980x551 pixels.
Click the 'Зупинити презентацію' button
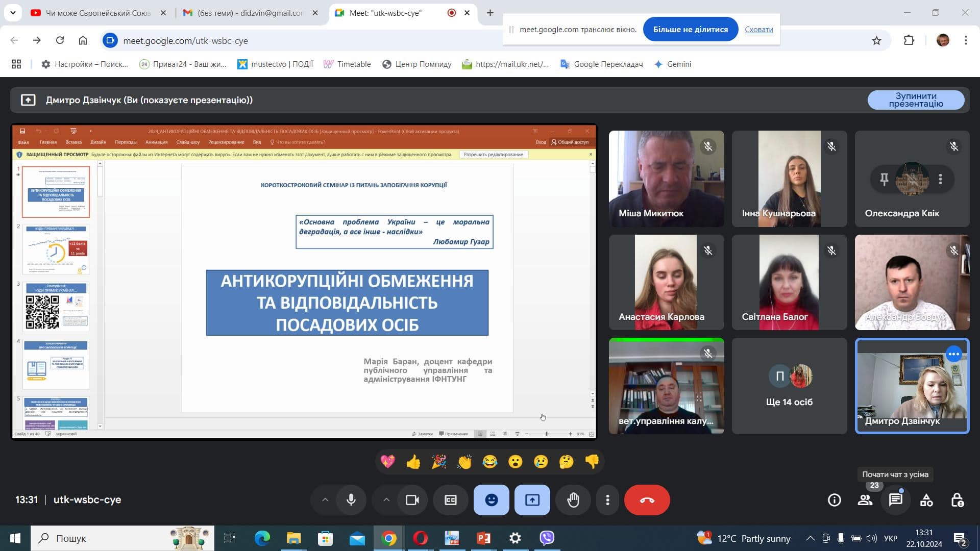[x=916, y=100]
